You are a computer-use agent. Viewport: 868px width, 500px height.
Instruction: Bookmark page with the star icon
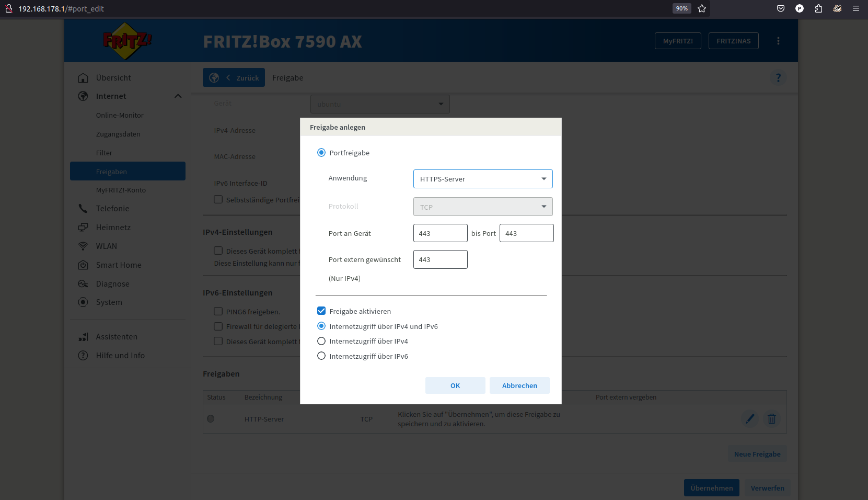pyautogui.click(x=702, y=8)
